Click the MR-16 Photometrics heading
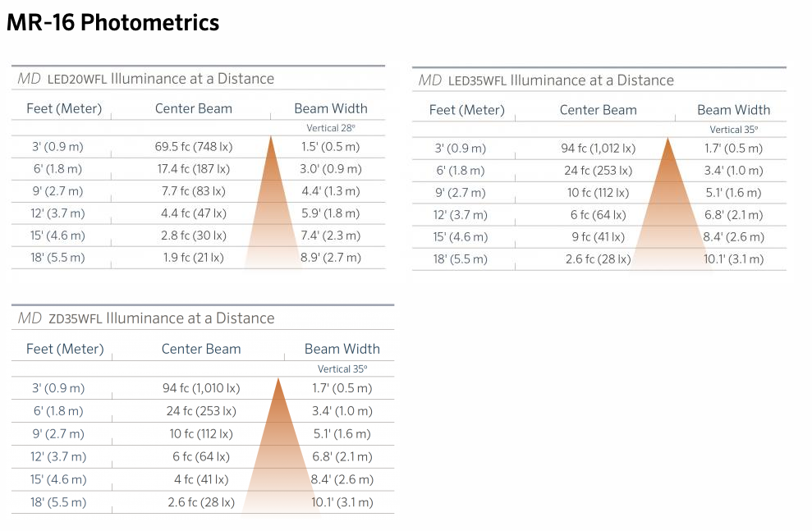 coord(112,22)
